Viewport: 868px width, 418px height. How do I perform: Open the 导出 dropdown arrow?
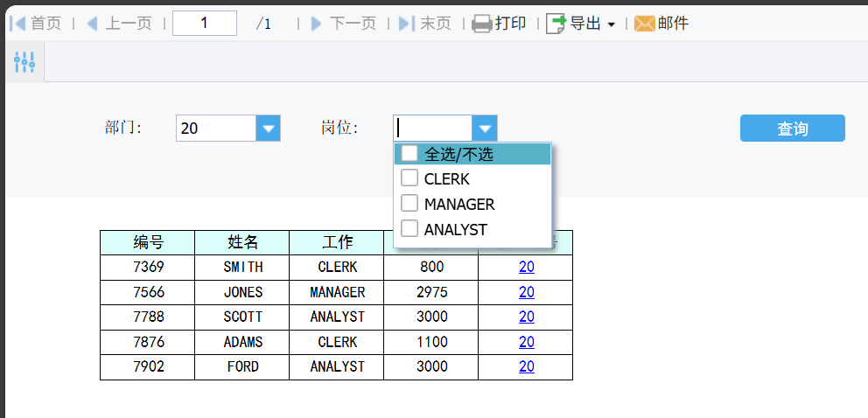click(x=612, y=24)
